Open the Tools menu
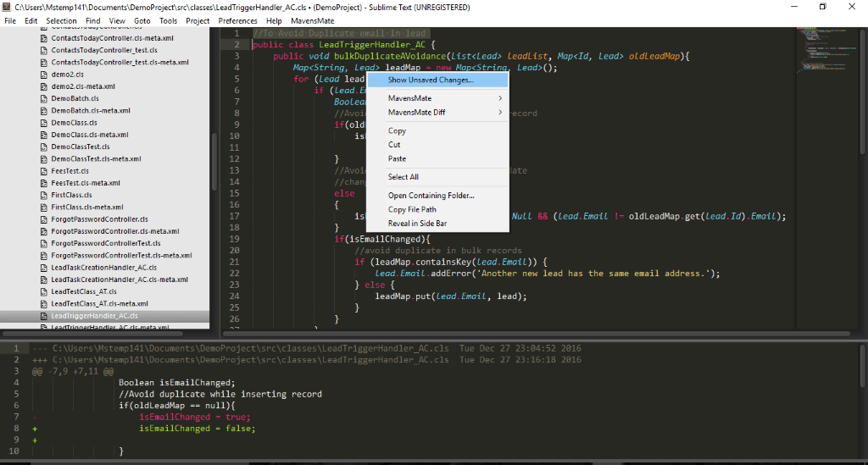 [169, 21]
